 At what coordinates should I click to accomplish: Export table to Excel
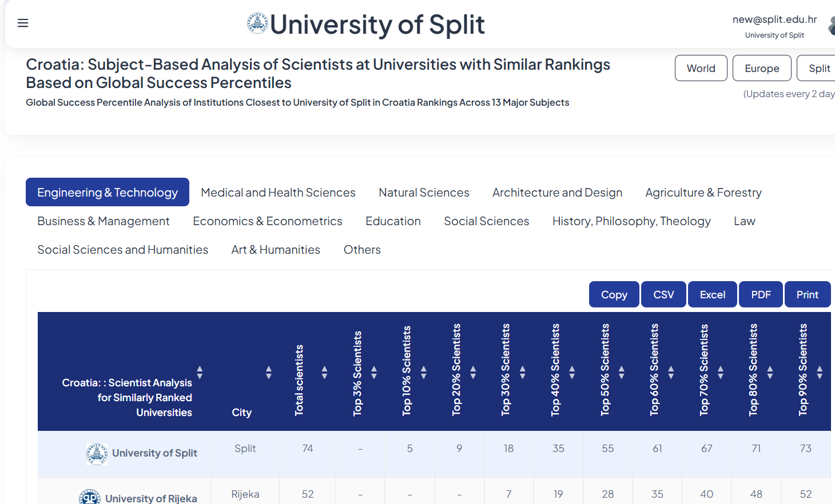coord(713,294)
